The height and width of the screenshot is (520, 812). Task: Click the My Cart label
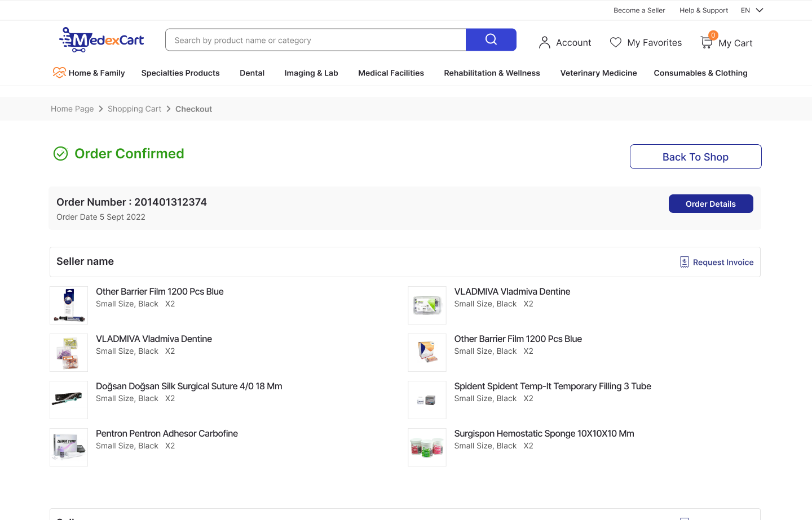735,43
